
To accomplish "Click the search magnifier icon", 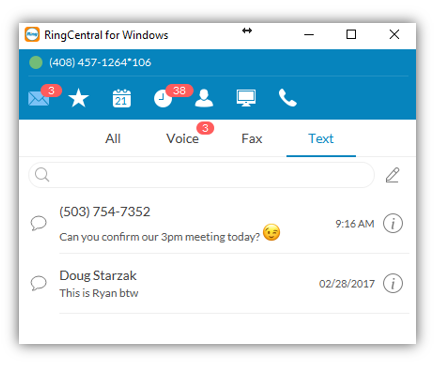I will [42, 175].
